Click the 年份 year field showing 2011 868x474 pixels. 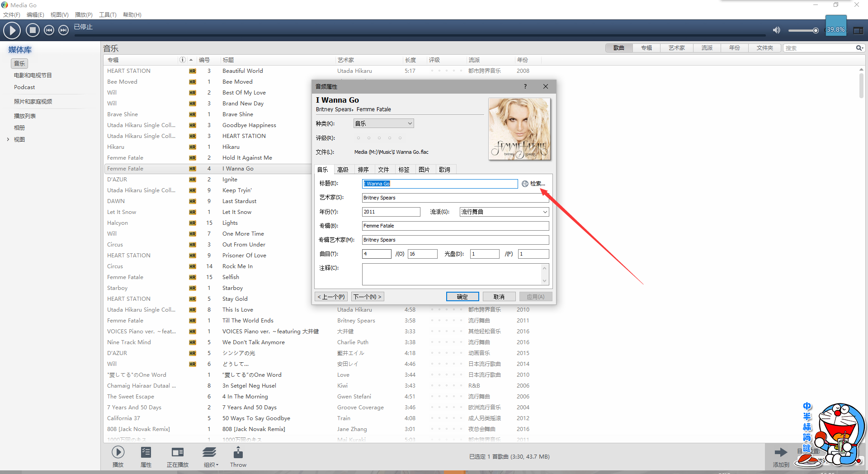391,212
